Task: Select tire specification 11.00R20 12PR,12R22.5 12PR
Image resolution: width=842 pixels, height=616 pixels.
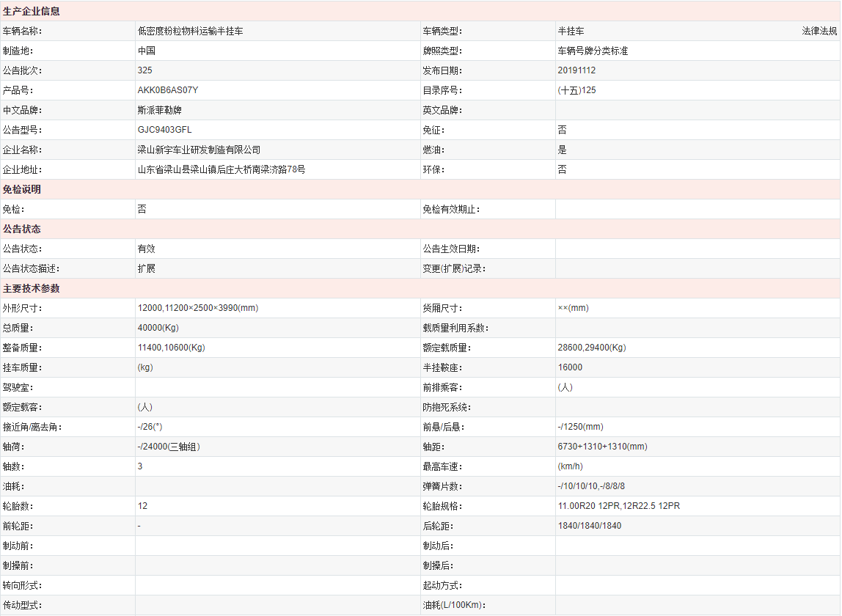Action: pos(618,506)
